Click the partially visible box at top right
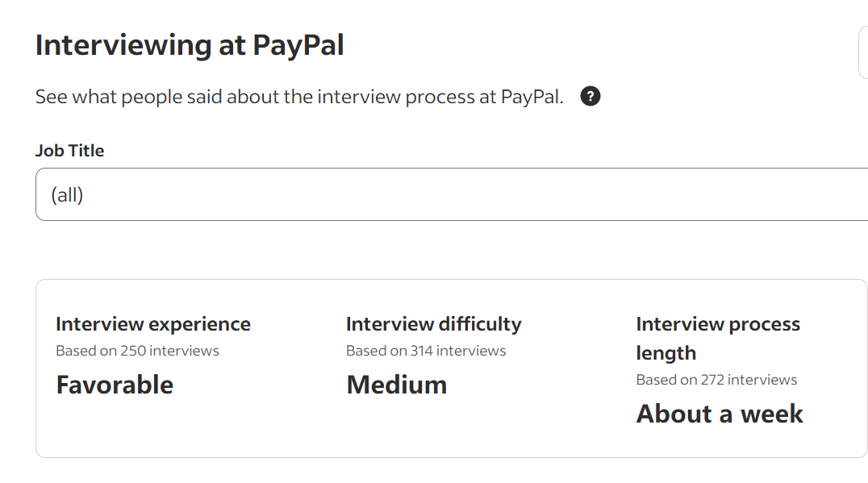The image size is (868, 483). point(864,52)
